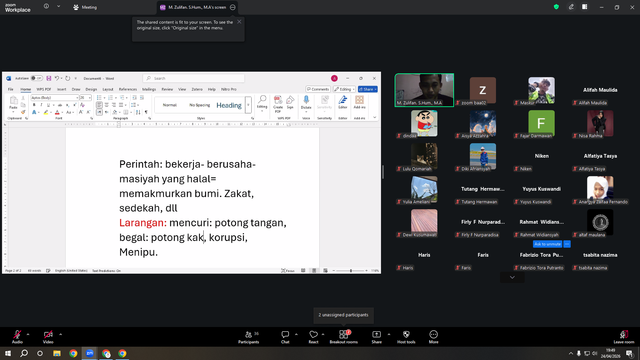
Task: Select M. Zulifan's video thumbnail
Action: pos(424,90)
